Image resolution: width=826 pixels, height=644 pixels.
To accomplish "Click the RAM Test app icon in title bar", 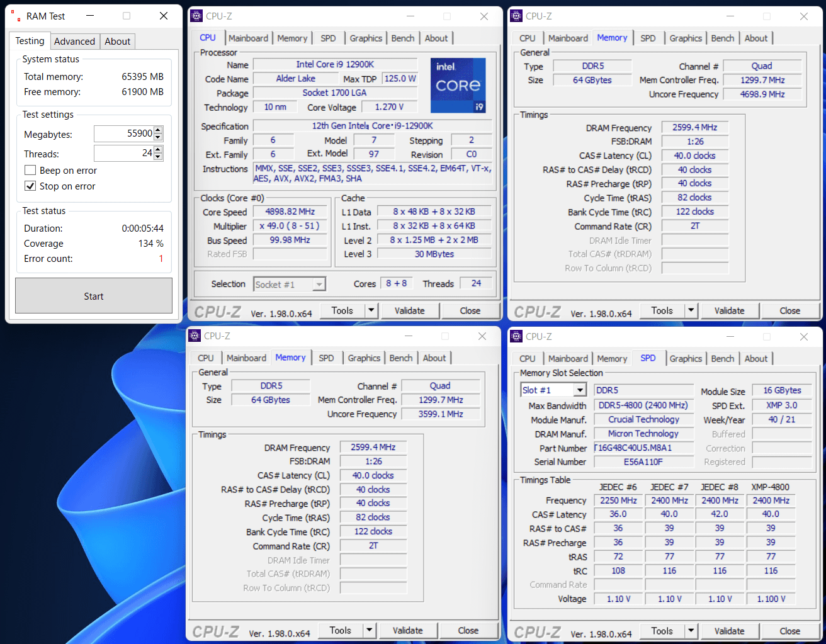I will (15, 16).
